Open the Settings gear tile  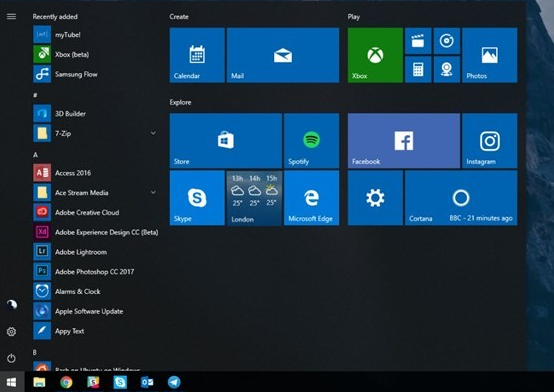(375, 198)
